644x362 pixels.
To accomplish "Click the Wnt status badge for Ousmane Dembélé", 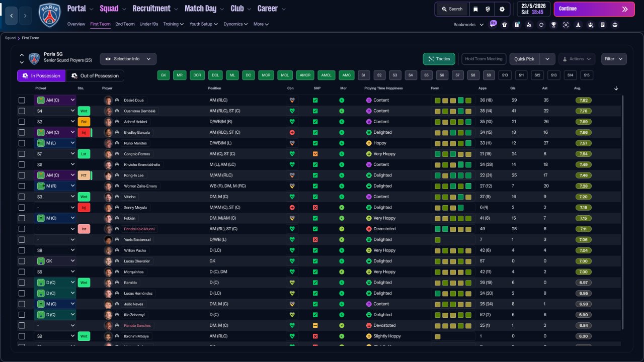I will point(84,111).
